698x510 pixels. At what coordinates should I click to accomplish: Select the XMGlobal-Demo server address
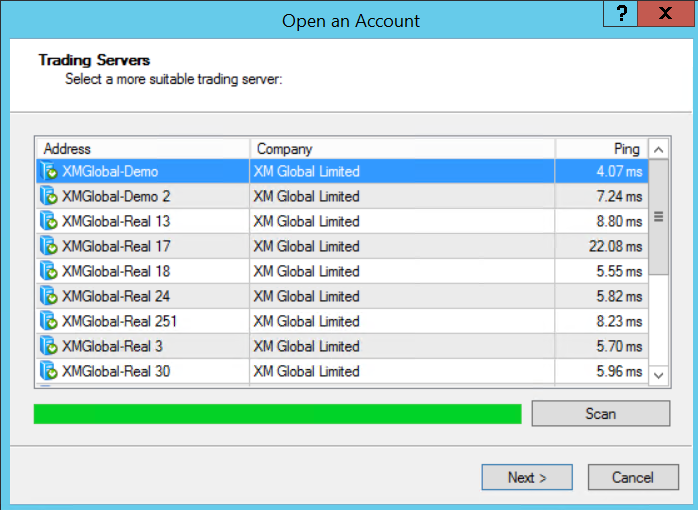110,171
